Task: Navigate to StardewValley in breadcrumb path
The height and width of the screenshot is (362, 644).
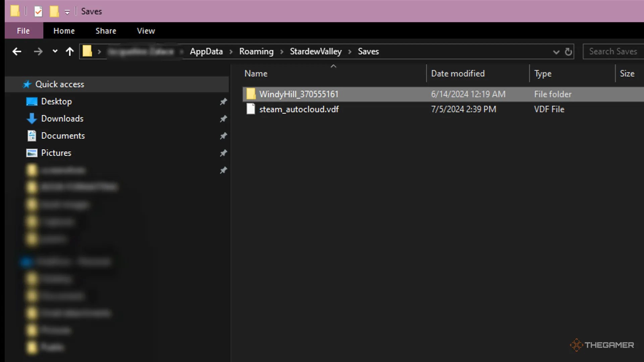Action: coord(316,52)
